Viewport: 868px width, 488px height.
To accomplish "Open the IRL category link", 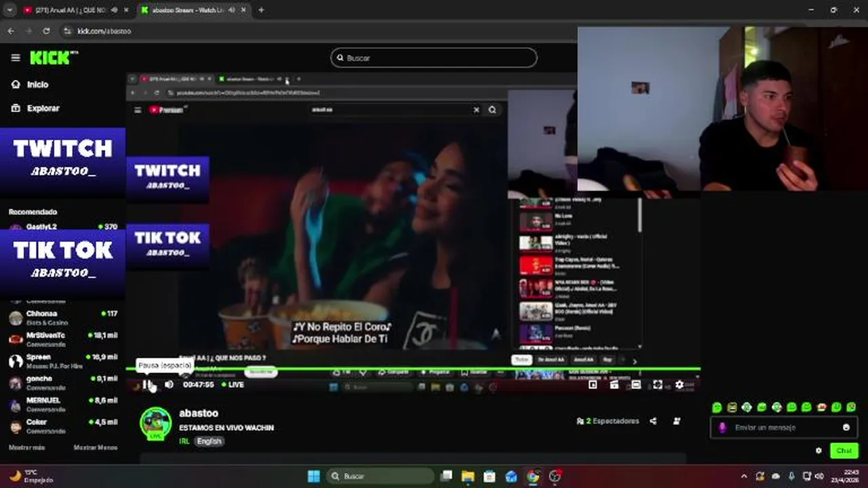I will (184, 441).
